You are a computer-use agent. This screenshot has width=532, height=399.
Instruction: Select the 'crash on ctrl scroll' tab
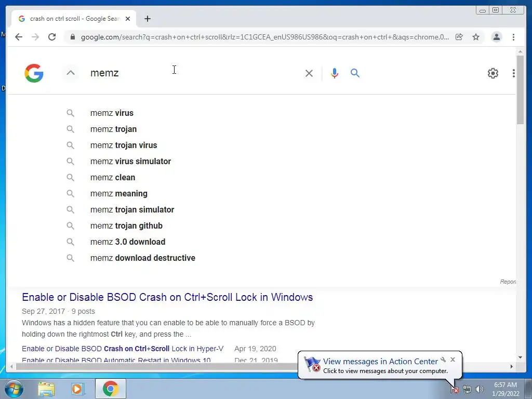pyautogui.click(x=74, y=19)
